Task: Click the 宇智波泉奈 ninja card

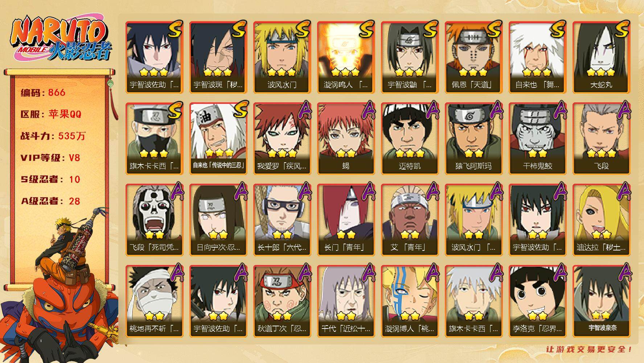Action: pos(601,301)
